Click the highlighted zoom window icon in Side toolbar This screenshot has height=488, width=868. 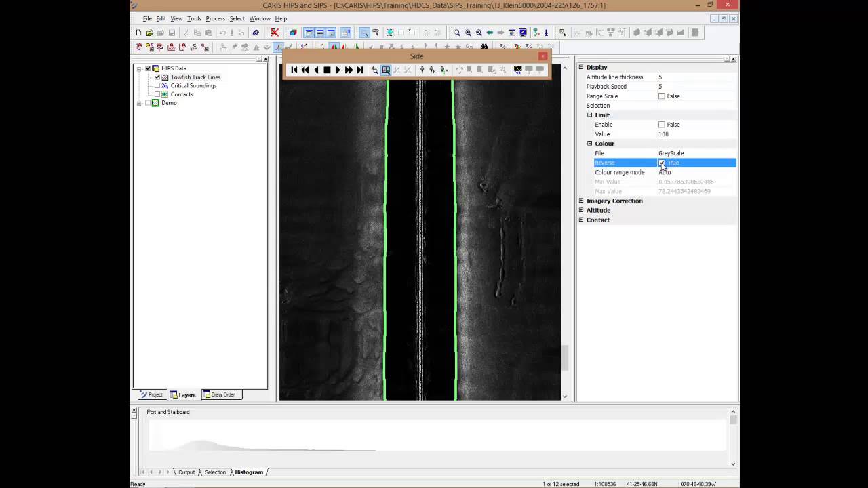[386, 70]
